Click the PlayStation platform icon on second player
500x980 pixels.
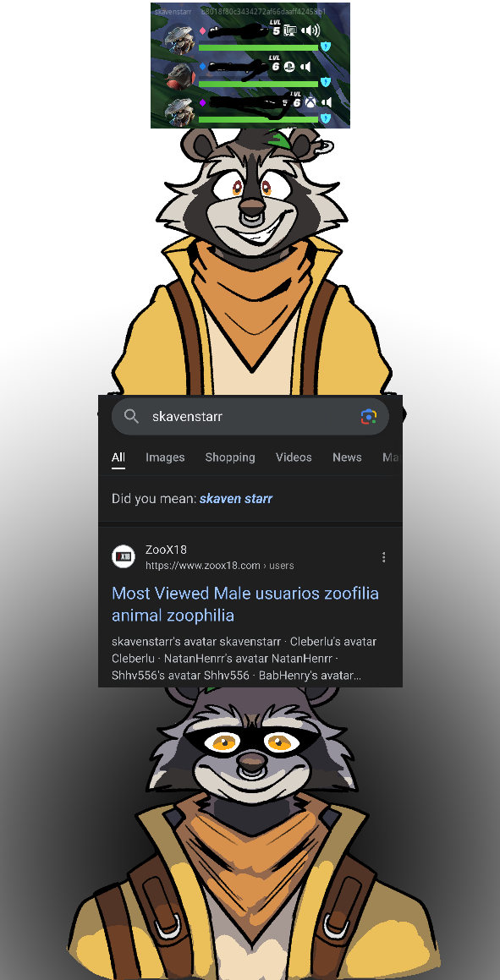288,67
